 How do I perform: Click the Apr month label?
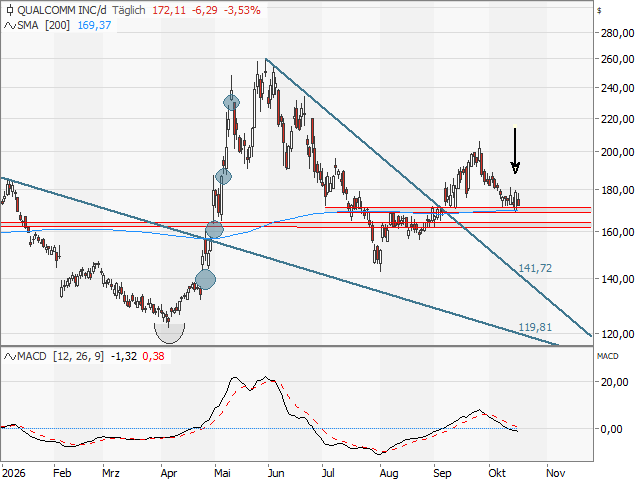[169, 473]
